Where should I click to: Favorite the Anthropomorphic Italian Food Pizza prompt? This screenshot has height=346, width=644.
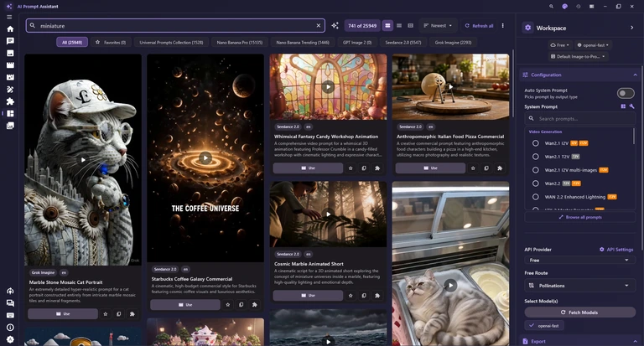[473, 168]
